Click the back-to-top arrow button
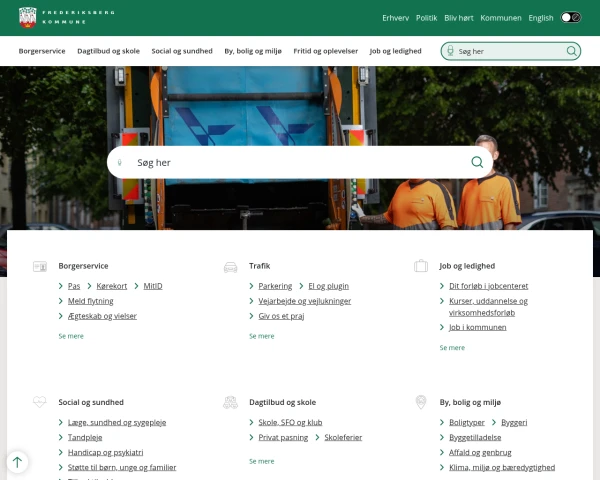The width and height of the screenshot is (600, 480). (17, 462)
